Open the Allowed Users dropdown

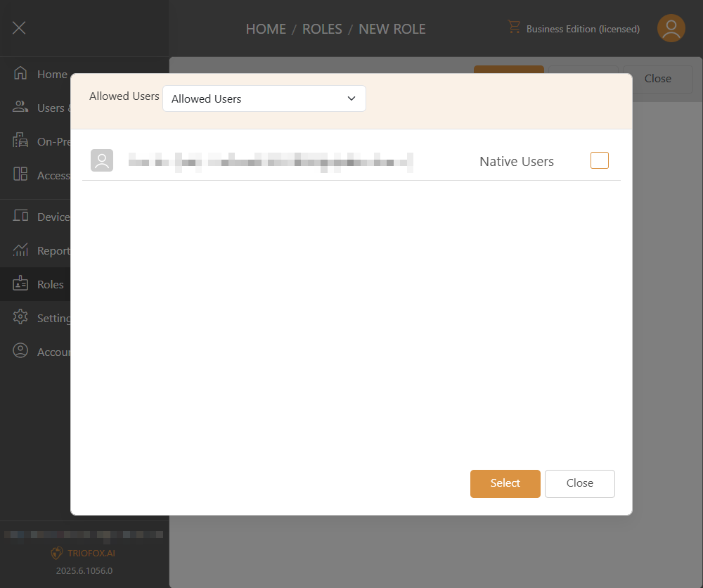tap(264, 98)
